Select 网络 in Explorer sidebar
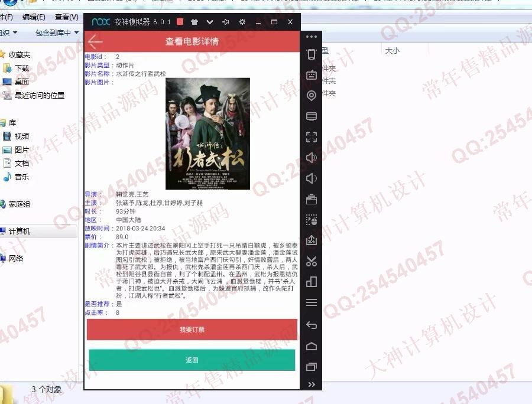This screenshot has height=404, width=532. tap(15, 258)
